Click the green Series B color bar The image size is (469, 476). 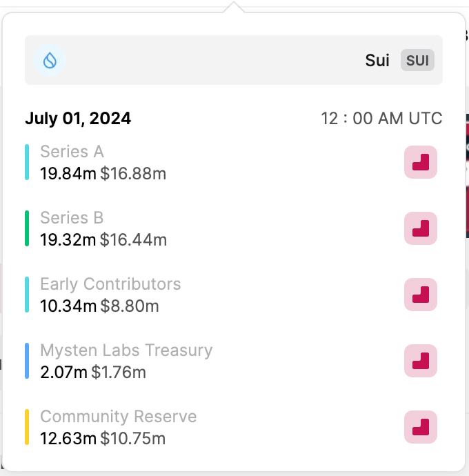27,229
